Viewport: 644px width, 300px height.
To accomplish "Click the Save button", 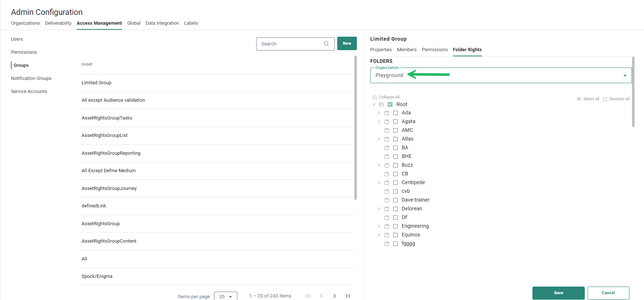I will click(558, 293).
